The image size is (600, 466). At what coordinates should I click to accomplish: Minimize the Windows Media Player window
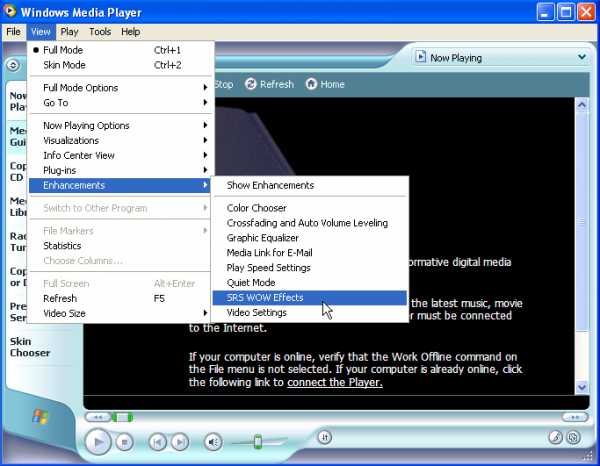click(x=545, y=12)
